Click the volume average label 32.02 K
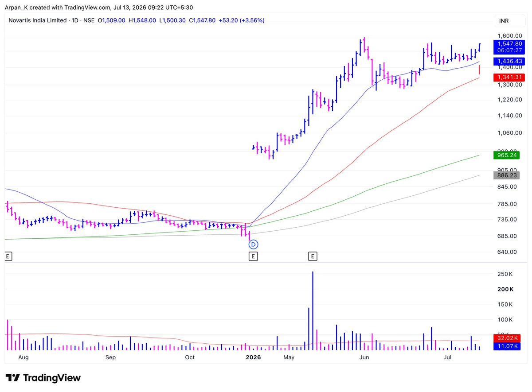This screenshot has height=392, width=532. tap(508, 339)
